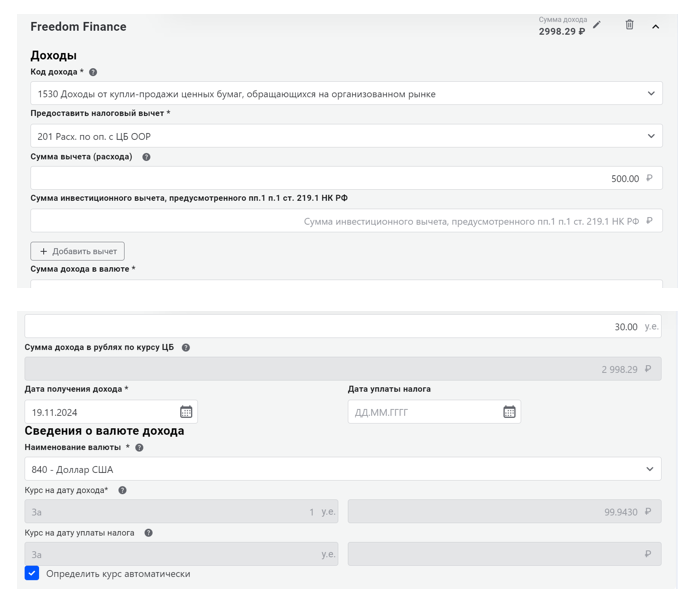Open the Код дохода 1530 dropdown
This screenshot has height=606, width=691.
346,94
